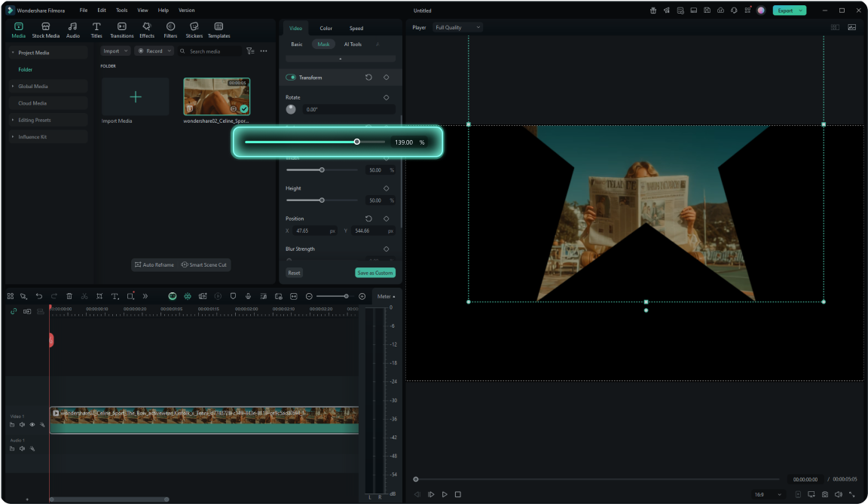The height and width of the screenshot is (504, 868).
Task: Toggle the Transform keyframe diamond
Action: pos(387,78)
